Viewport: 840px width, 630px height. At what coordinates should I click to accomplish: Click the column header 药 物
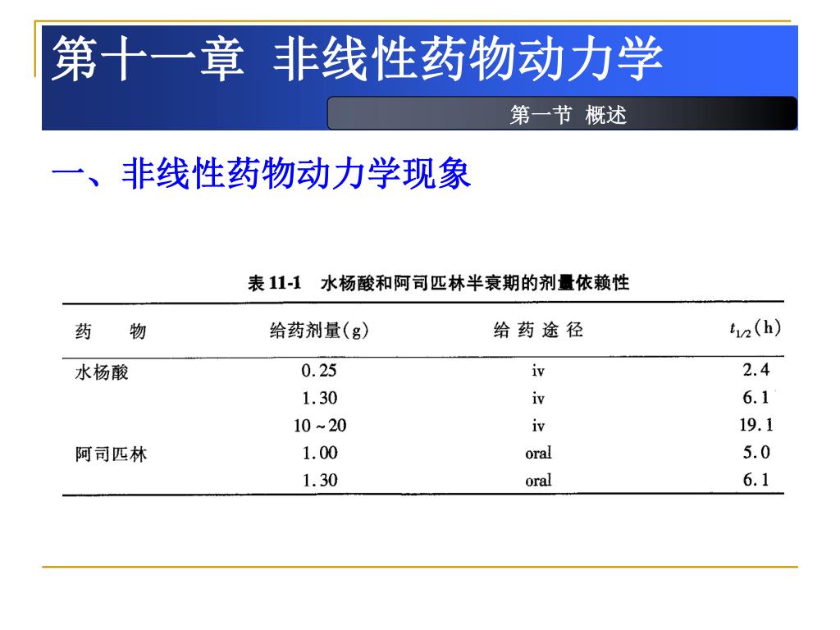[x=111, y=331]
